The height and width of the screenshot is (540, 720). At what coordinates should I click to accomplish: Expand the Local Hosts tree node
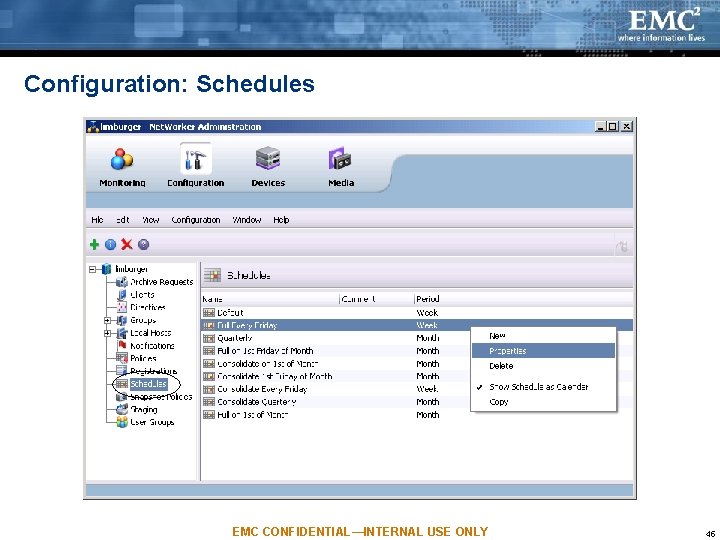click(107, 333)
